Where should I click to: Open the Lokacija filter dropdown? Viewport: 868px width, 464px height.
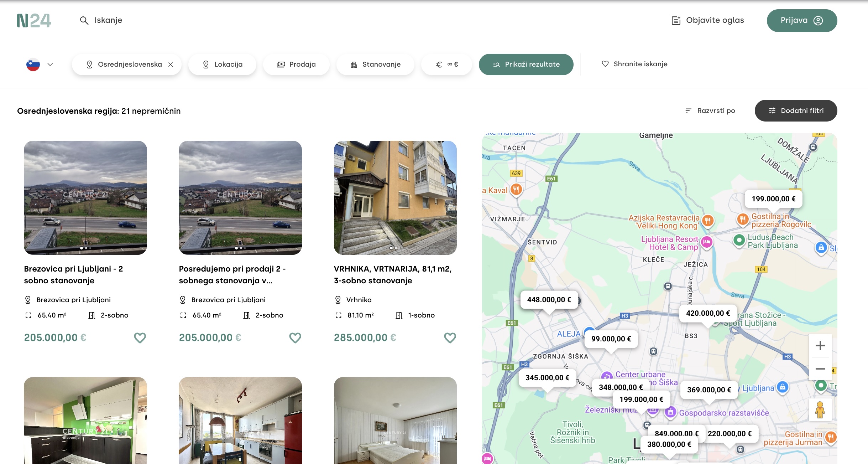point(223,65)
